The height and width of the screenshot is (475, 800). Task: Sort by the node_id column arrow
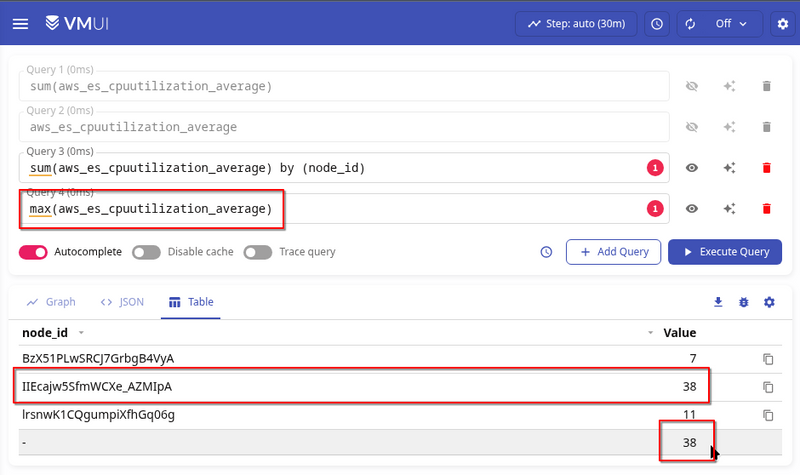[81, 333]
